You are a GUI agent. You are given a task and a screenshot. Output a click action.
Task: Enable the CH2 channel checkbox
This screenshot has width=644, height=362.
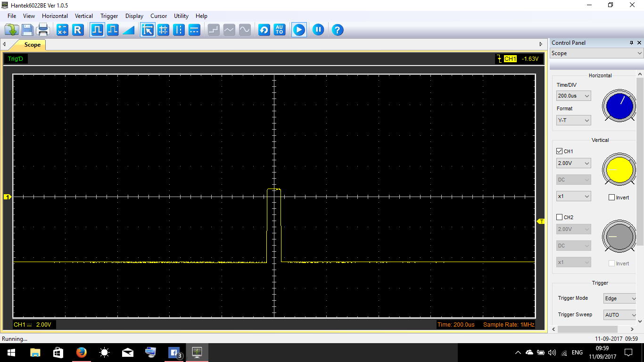pos(560,217)
